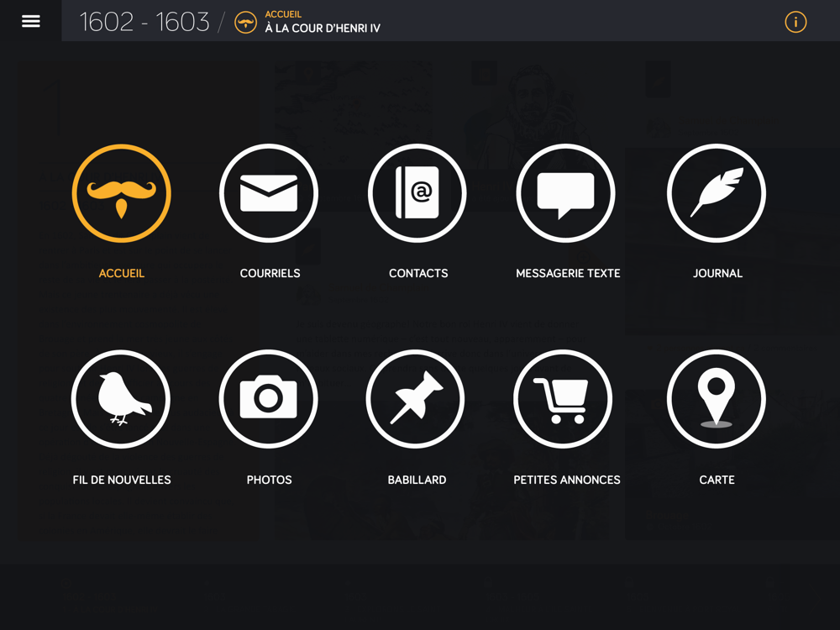Click the CONTACTS label
The height and width of the screenshot is (630, 840).
[x=418, y=273]
